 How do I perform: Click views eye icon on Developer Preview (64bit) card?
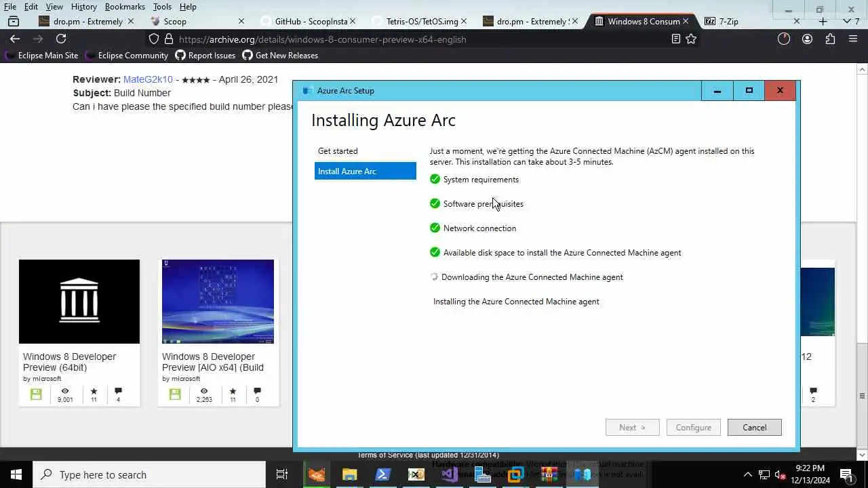pos(65,391)
